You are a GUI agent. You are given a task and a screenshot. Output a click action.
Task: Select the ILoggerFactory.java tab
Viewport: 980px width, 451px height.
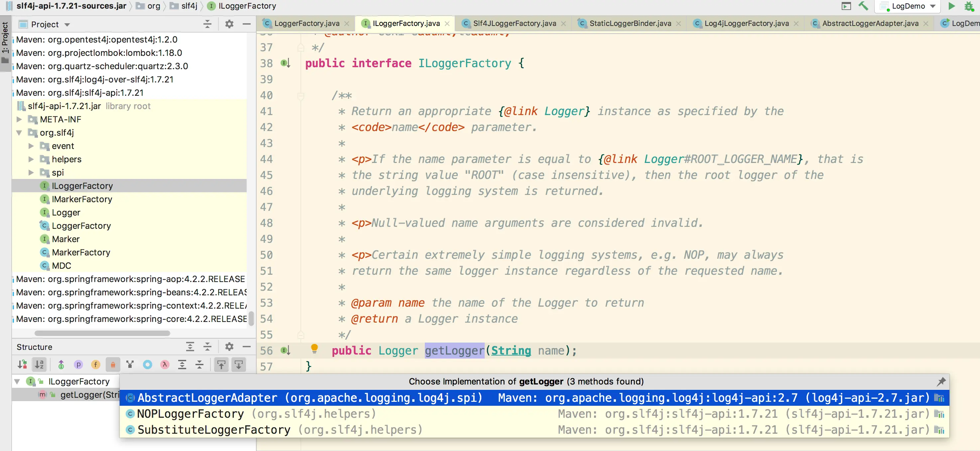tap(406, 24)
